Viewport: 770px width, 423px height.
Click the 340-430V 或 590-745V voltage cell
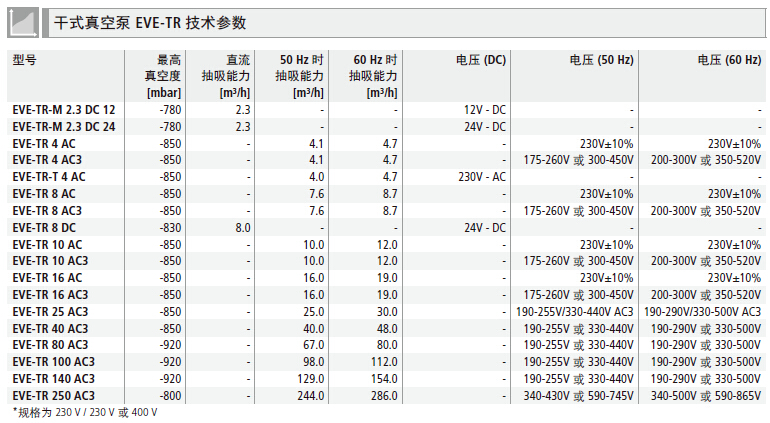pos(578,396)
